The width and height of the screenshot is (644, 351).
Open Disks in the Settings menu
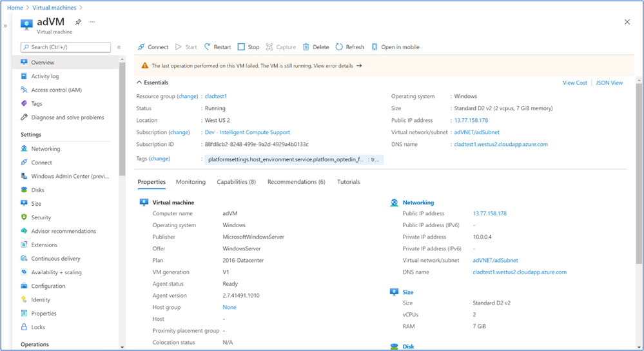pos(37,190)
